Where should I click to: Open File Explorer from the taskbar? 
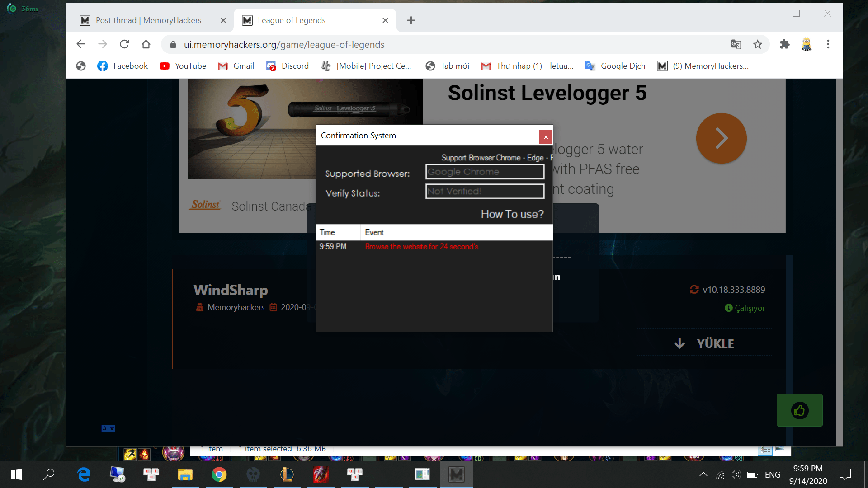click(x=185, y=474)
